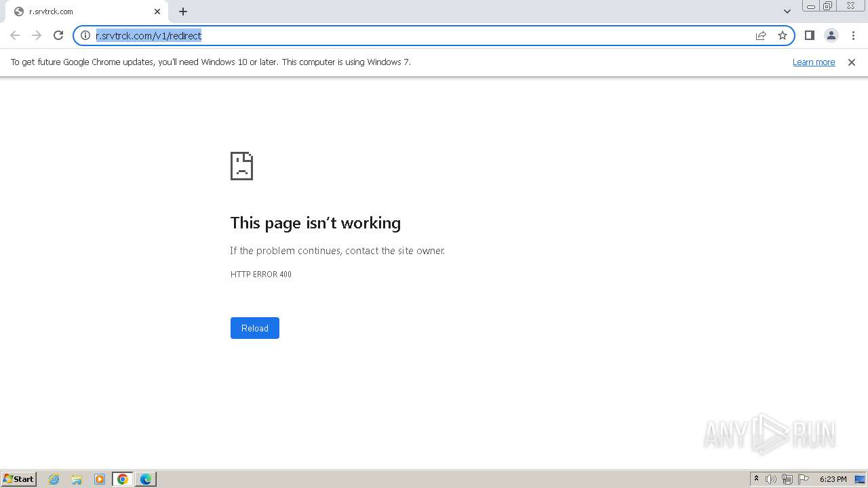The height and width of the screenshot is (488, 868).
Task: Minimize the Chrome window
Action: point(811,6)
